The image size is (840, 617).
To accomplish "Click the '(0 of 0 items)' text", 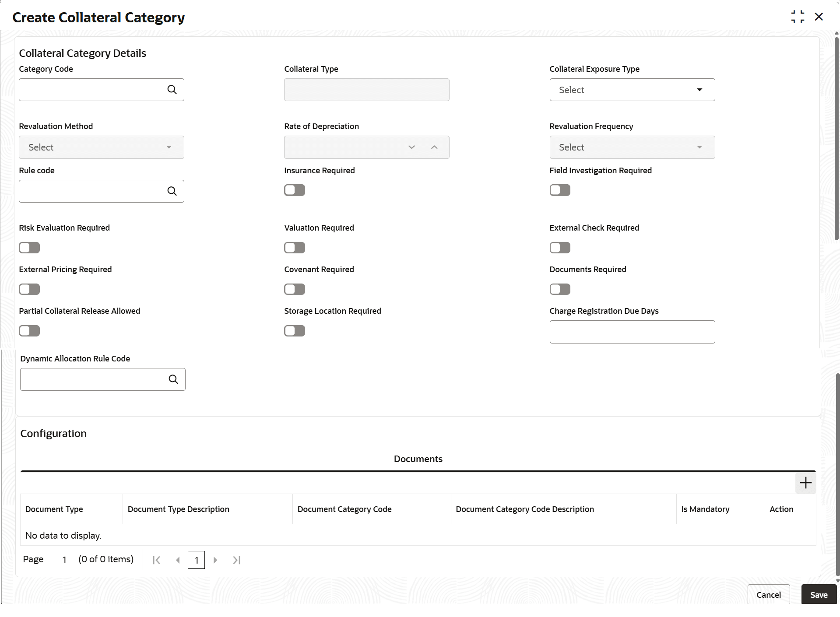I will pyautogui.click(x=106, y=559).
